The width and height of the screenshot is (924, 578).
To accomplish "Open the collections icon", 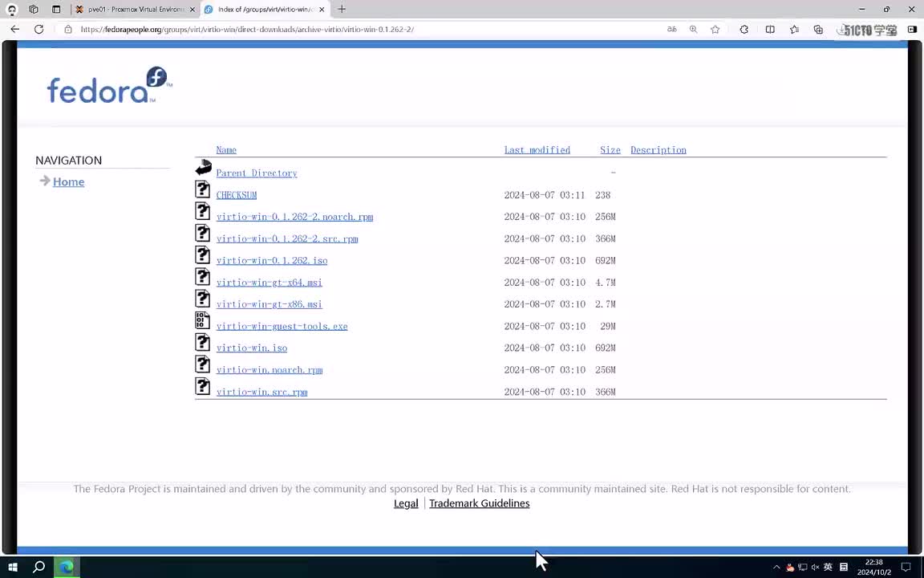I will pos(818,29).
